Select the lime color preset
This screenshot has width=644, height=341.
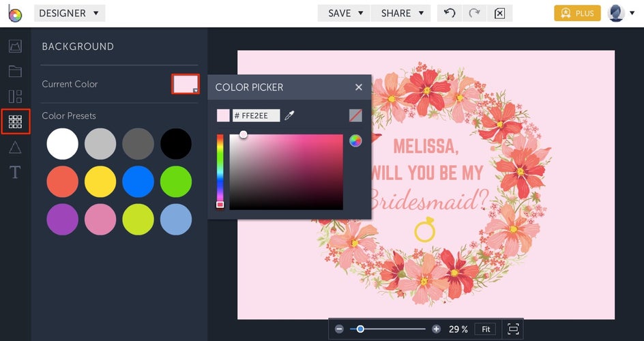click(x=138, y=219)
